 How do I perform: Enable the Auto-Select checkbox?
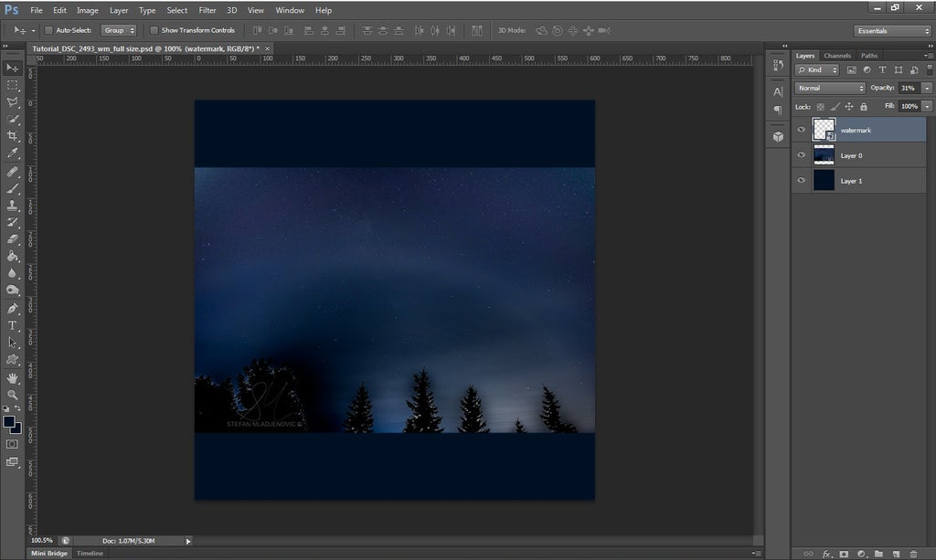click(48, 30)
